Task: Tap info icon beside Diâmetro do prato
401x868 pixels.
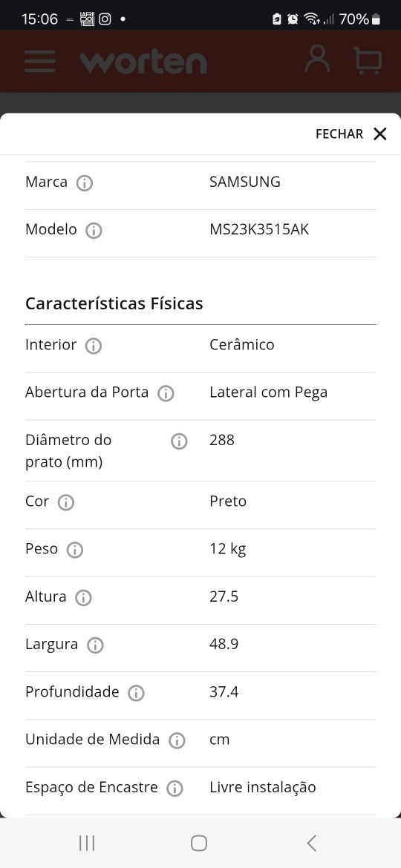Action: (179, 441)
